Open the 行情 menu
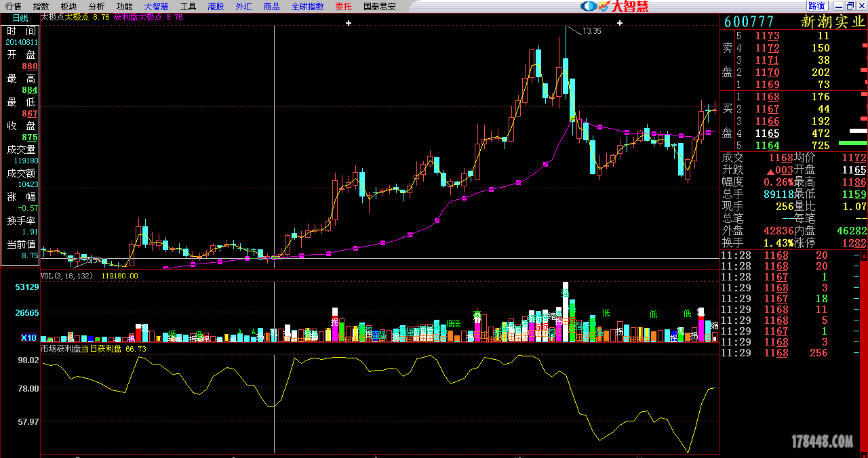The width and height of the screenshot is (868, 458). tap(14, 6)
